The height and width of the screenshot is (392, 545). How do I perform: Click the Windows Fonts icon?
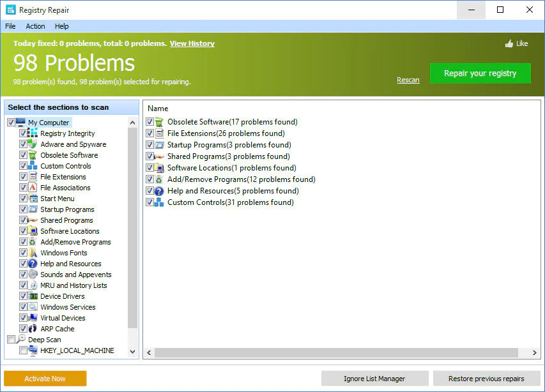pos(33,252)
